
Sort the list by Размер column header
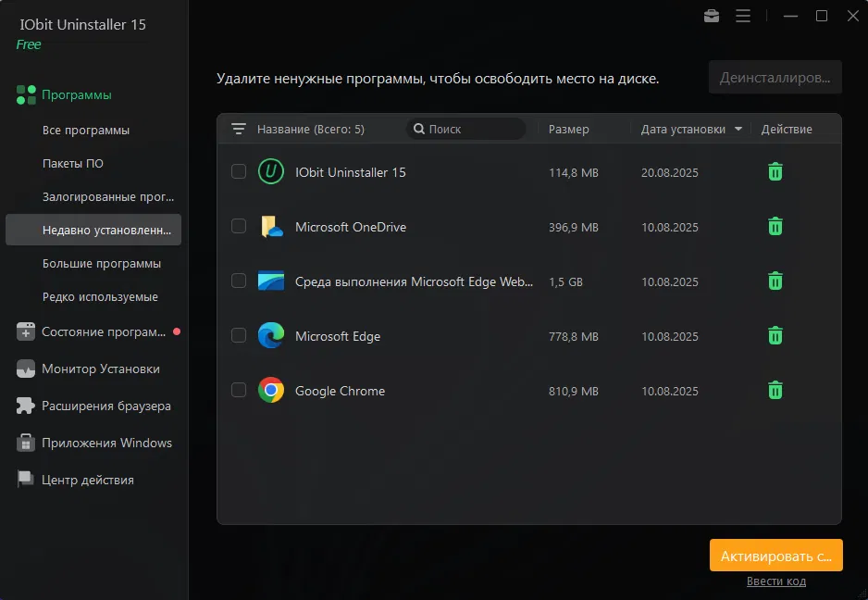pyautogui.click(x=568, y=130)
